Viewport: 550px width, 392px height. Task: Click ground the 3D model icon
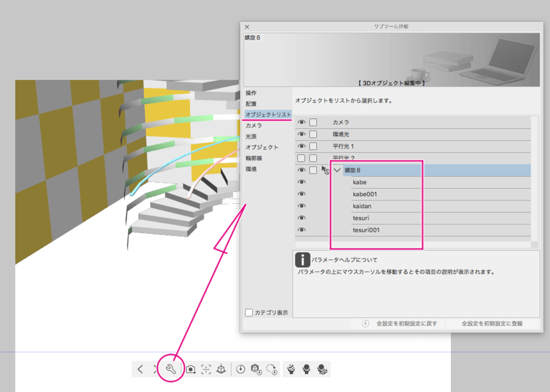click(x=221, y=369)
